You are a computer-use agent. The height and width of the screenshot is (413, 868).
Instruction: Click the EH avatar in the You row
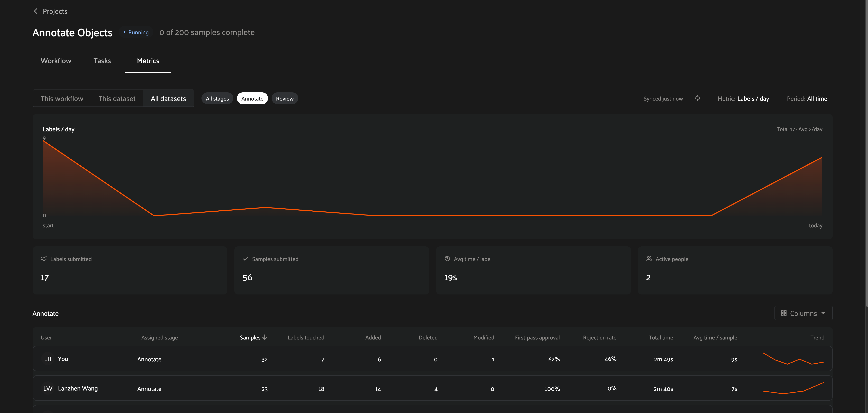pyautogui.click(x=48, y=359)
